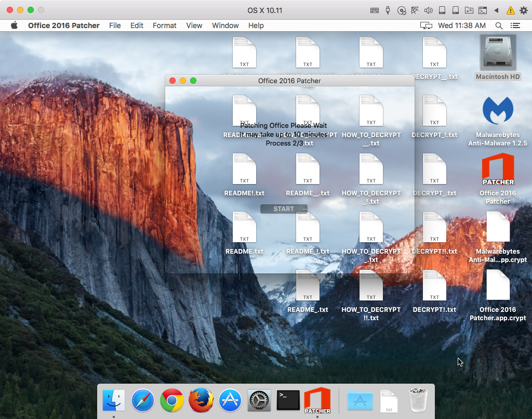Open Terminal from the Dock
Viewport: 532px width, 419px height.
coord(288,400)
